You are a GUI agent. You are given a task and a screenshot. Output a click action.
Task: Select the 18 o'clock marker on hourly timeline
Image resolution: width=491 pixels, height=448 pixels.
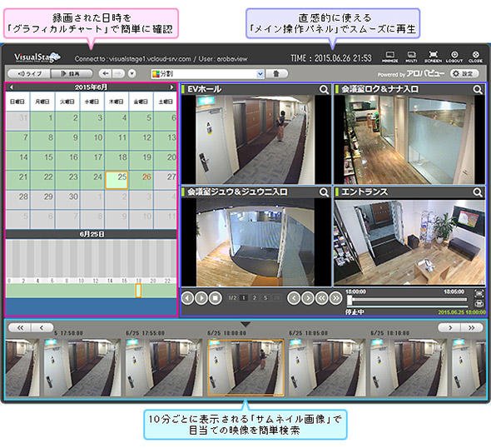139,281
